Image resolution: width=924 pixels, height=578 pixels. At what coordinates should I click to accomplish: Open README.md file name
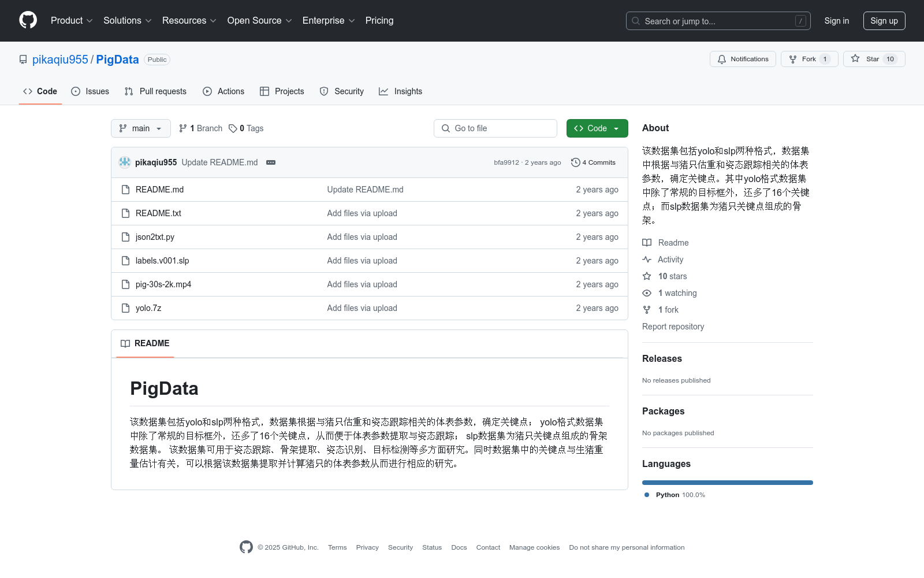click(159, 190)
